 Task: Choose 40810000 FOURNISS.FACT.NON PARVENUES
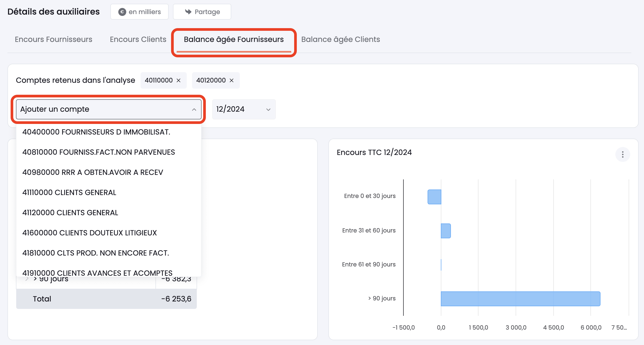(x=109, y=152)
